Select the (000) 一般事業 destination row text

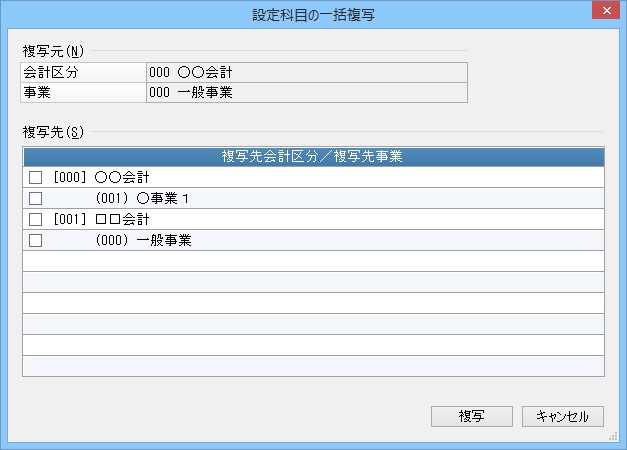[144, 240]
